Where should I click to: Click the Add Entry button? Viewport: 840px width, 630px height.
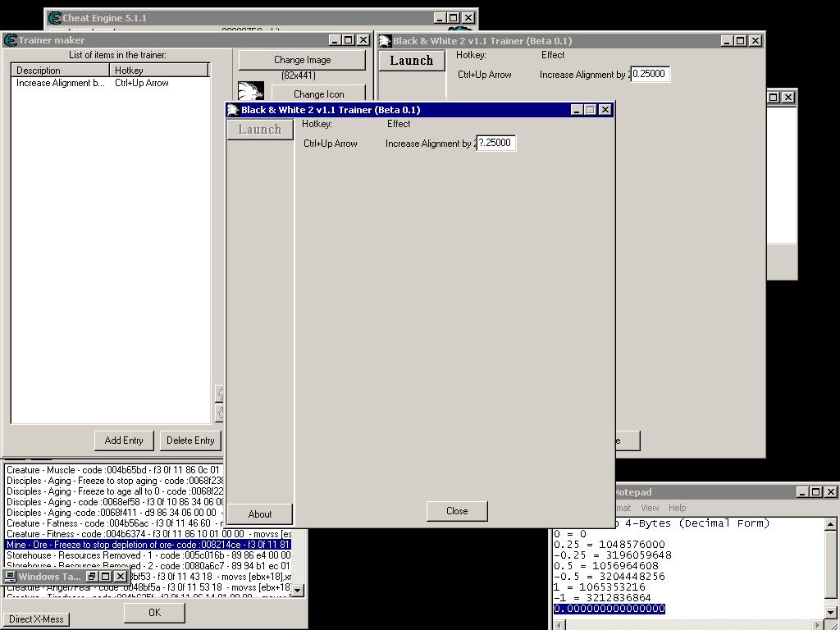click(124, 441)
